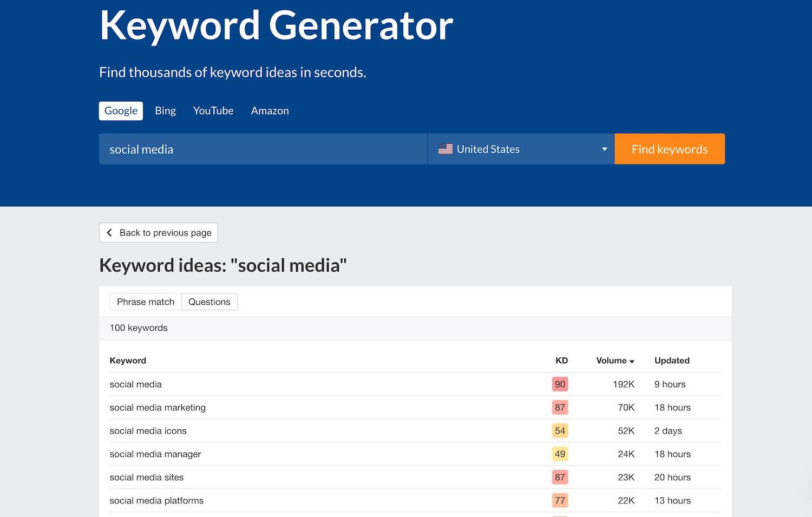
Task: Open the United States country dropdown
Action: [x=520, y=149]
